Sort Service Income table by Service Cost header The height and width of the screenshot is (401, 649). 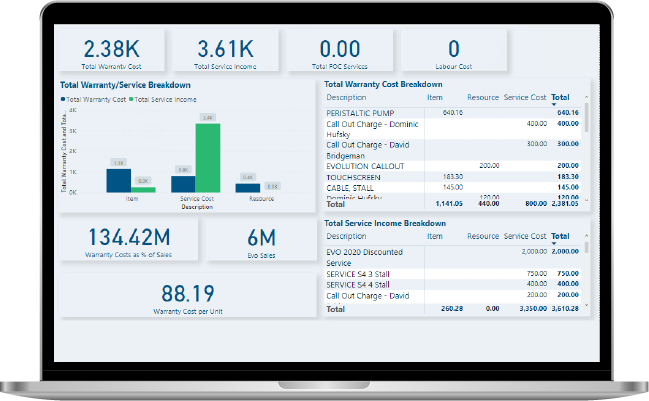(525, 236)
